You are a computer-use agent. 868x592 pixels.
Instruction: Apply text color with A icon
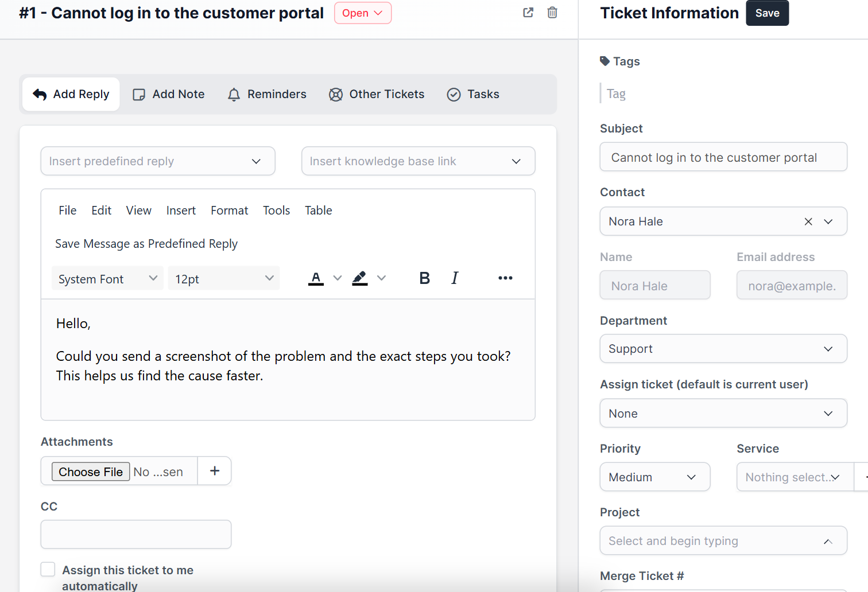point(316,278)
